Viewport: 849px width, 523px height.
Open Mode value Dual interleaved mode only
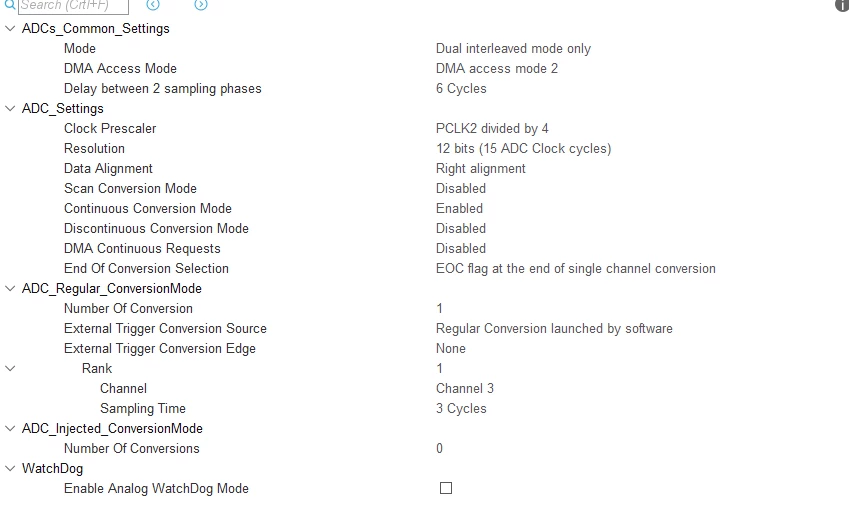[x=513, y=49]
